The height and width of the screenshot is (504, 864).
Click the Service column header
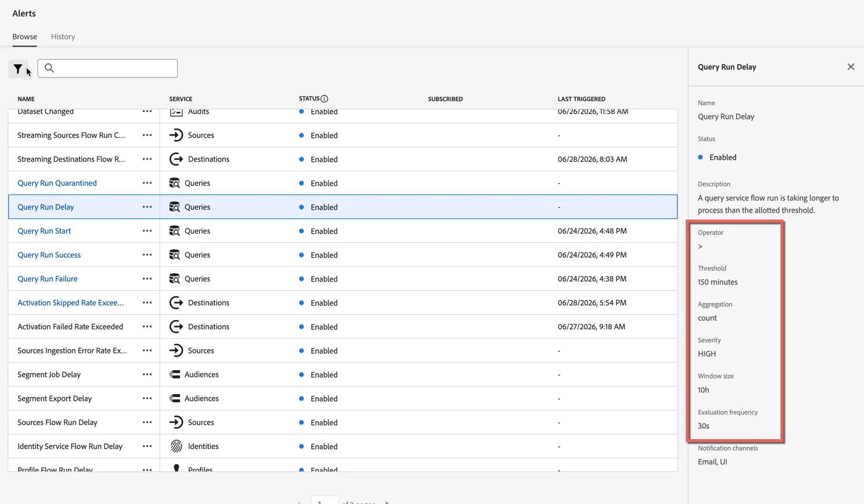click(x=181, y=99)
